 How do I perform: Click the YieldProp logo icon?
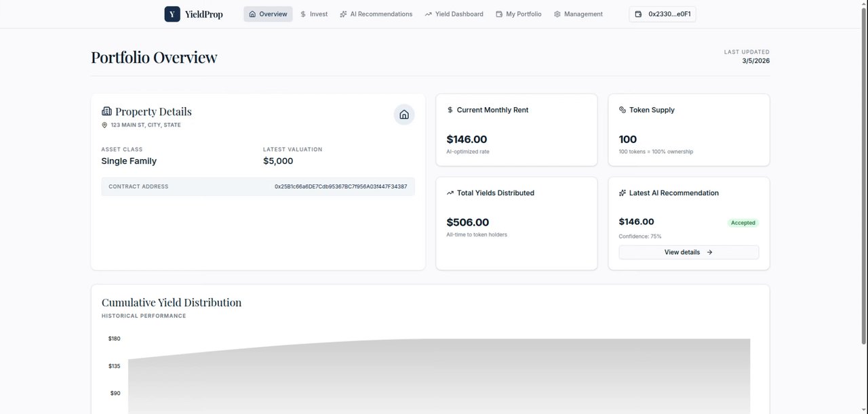[x=172, y=14]
